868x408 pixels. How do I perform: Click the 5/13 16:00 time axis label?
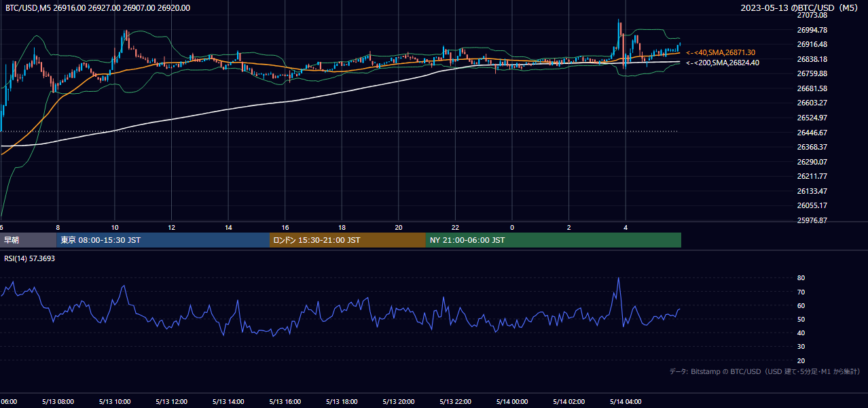click(x=285, y=402)
